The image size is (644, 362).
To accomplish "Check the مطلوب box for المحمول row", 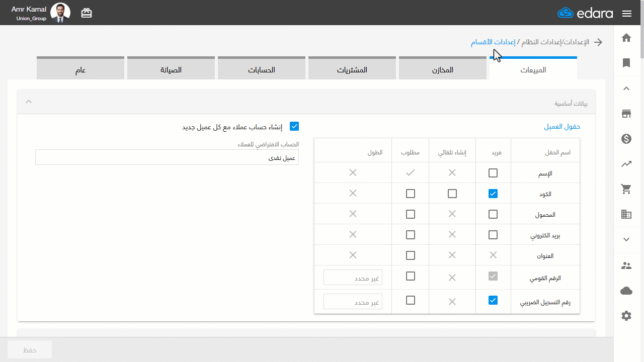I will [411, 214].
